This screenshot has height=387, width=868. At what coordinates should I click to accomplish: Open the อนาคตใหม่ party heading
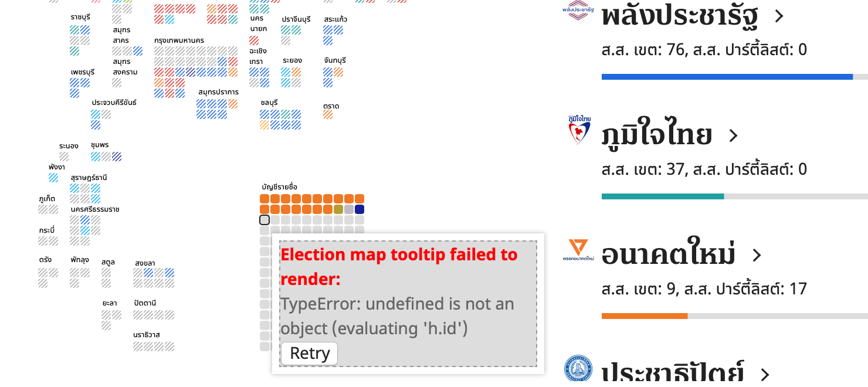pyautogui.click(x=669, y=254)
